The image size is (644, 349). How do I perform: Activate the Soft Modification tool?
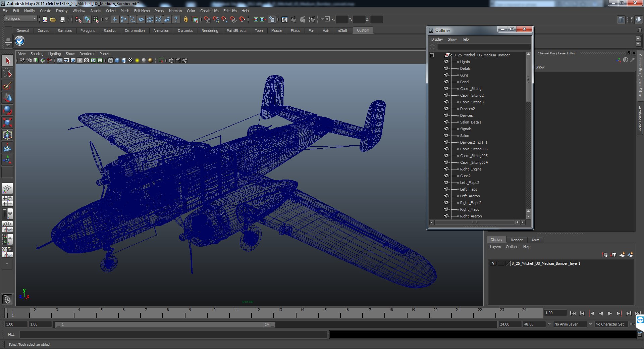coord(7,147)
